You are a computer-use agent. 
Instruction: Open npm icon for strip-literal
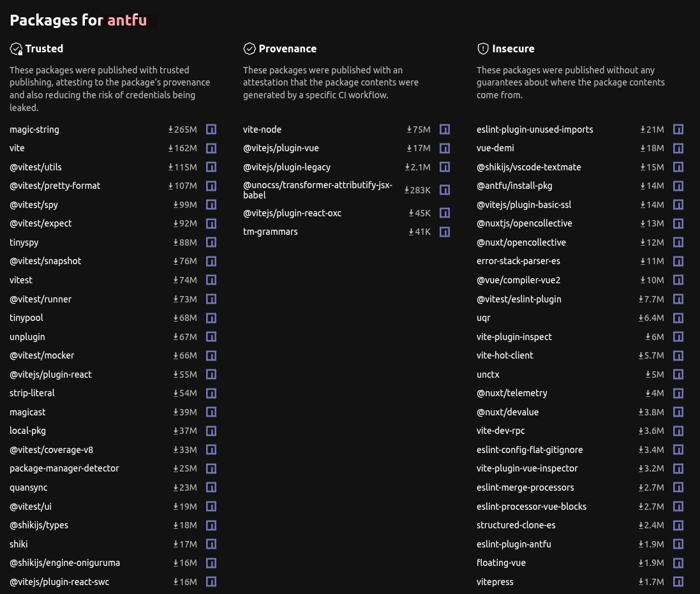click(x=211, y=393)
